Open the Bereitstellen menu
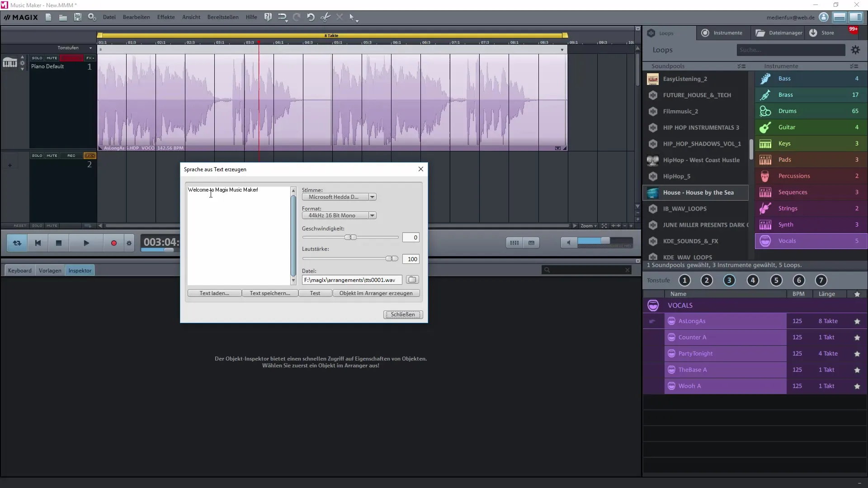Viewport: 868px width, 488px height. click(223, 17)
